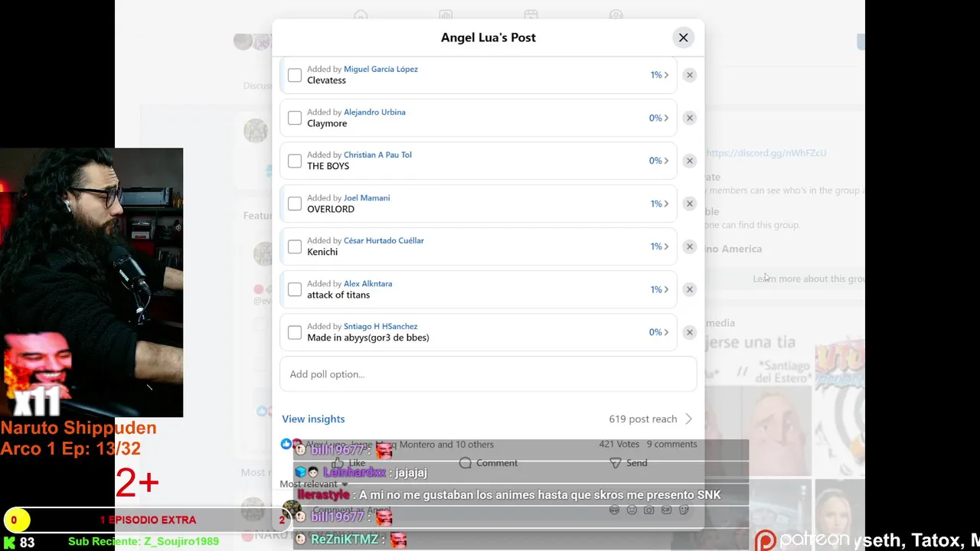The width and height of the screenshot is (980, 551).
Task: Select THE BOYS poll option checkbox
Action: point(295,161)
